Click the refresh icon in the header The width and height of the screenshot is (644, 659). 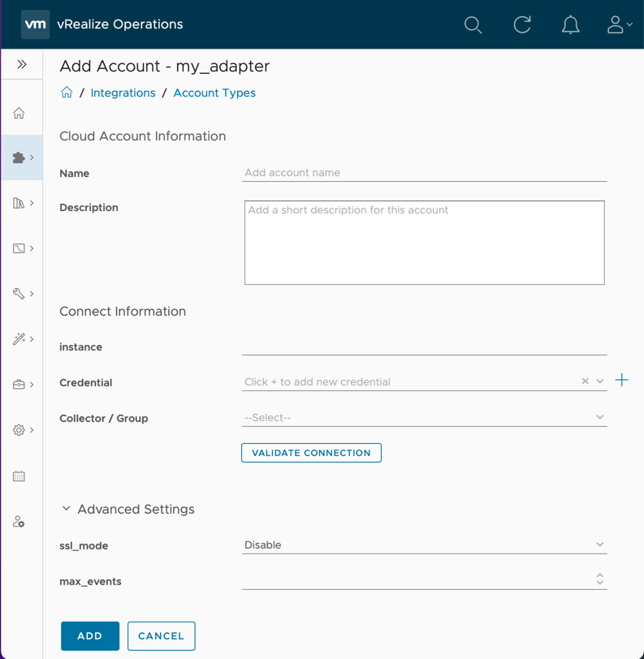(x=522, y=24)
